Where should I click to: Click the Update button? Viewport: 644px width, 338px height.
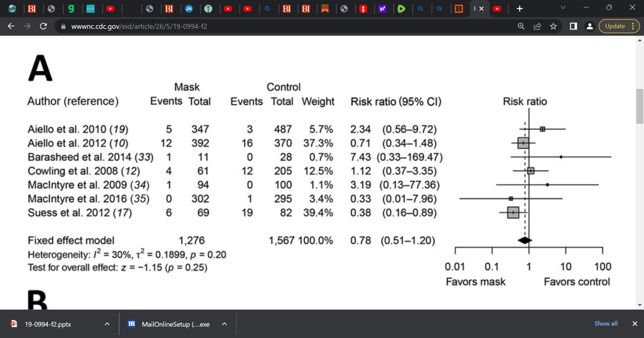pos(615,26)
